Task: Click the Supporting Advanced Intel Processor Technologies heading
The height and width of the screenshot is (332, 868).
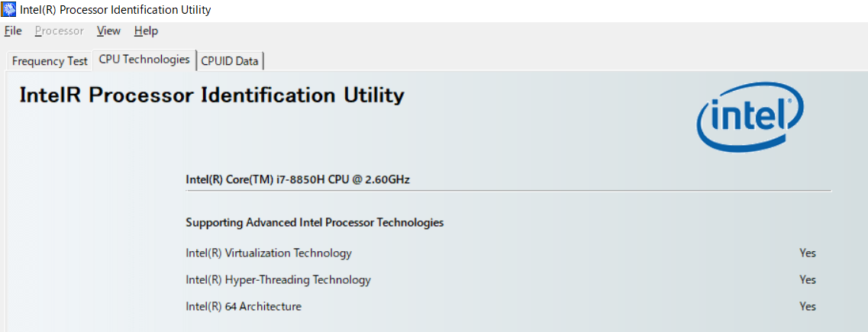Action: point(315,223)
